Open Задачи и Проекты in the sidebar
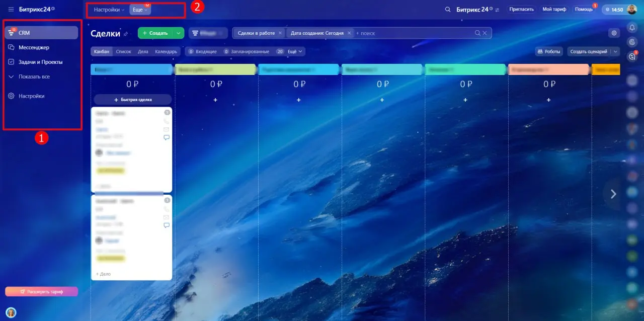The image size is (644, 321). point(40,62)
